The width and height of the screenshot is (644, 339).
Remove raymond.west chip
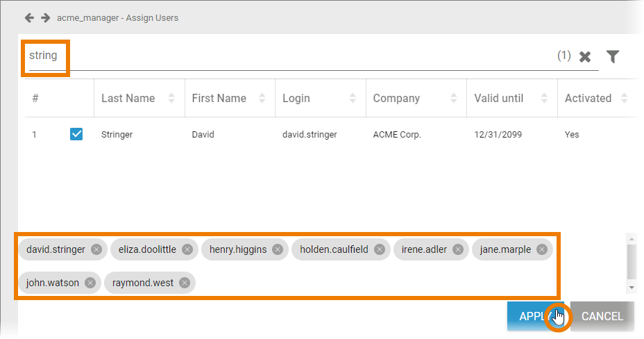pos(185,283)
